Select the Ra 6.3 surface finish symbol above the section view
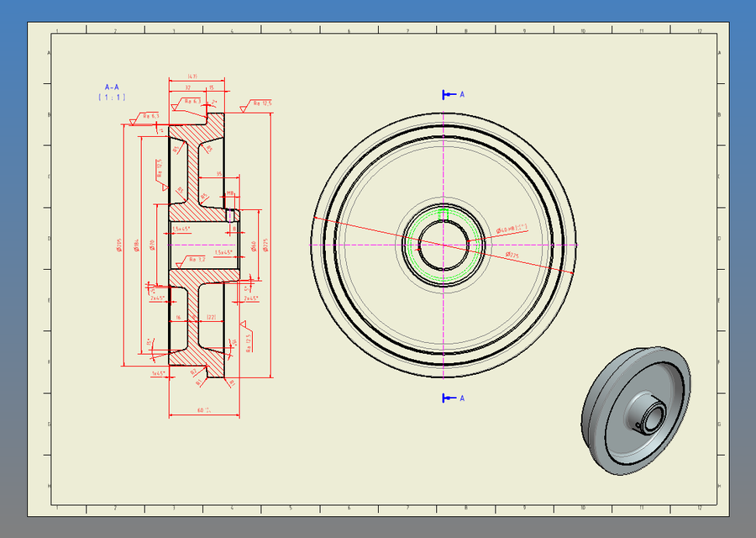The width and height of the screenshot is (756, 538). [192, 101]
